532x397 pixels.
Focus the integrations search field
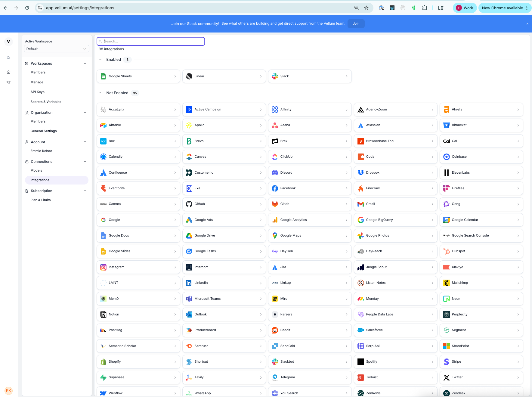(x=153, y=41)
